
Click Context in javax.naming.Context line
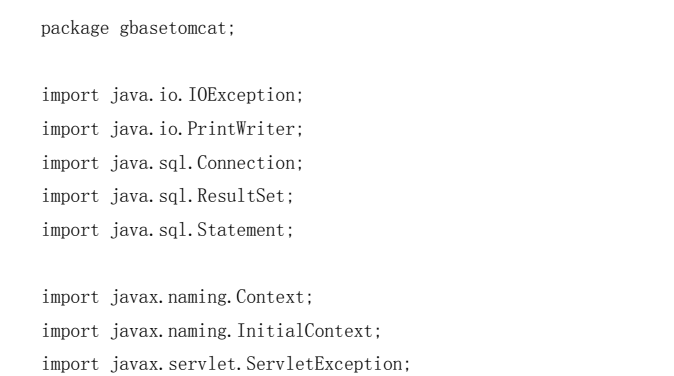pos(271,297)
